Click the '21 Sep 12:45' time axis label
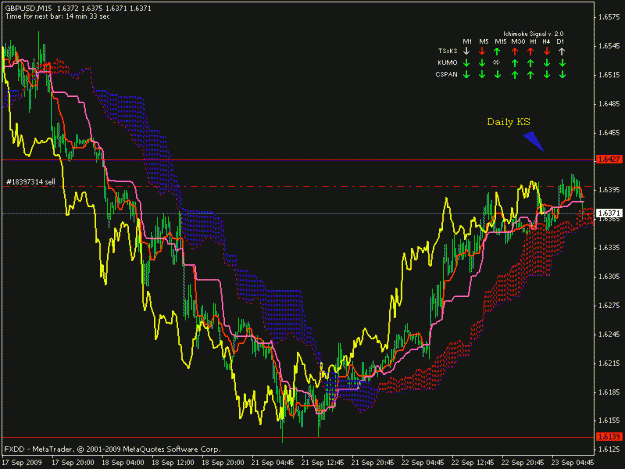This screenshot has height=469, width=625. (322, 463)
